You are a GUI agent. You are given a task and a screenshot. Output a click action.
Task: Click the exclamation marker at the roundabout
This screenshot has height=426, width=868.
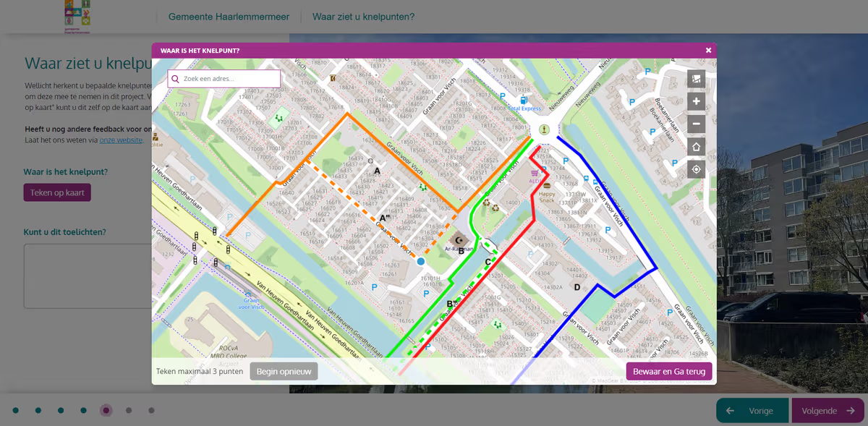tap(545, 130)
